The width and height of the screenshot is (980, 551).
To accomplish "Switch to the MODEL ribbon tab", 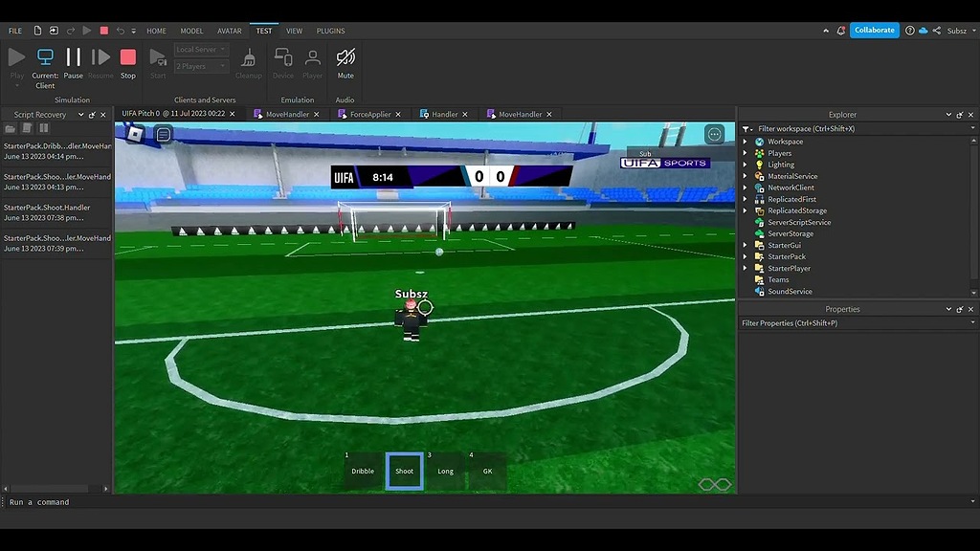I will pos(191,30).
